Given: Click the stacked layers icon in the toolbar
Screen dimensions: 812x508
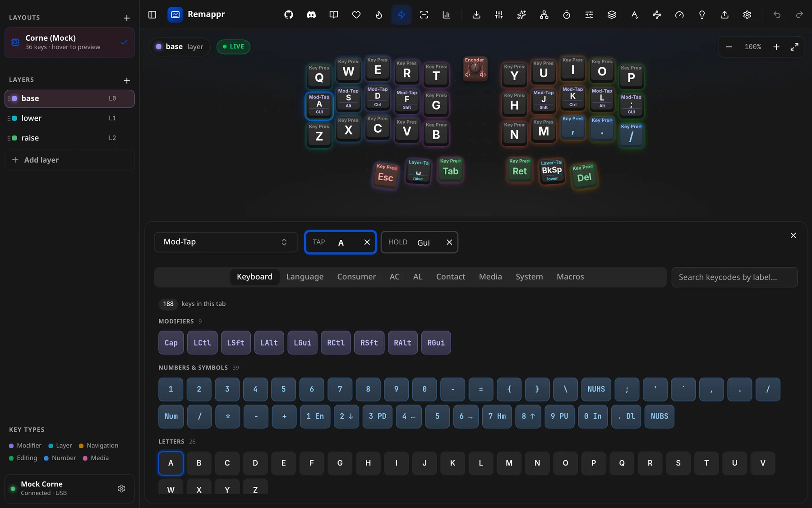Looking at the screenshot, I should pos(612,15).
